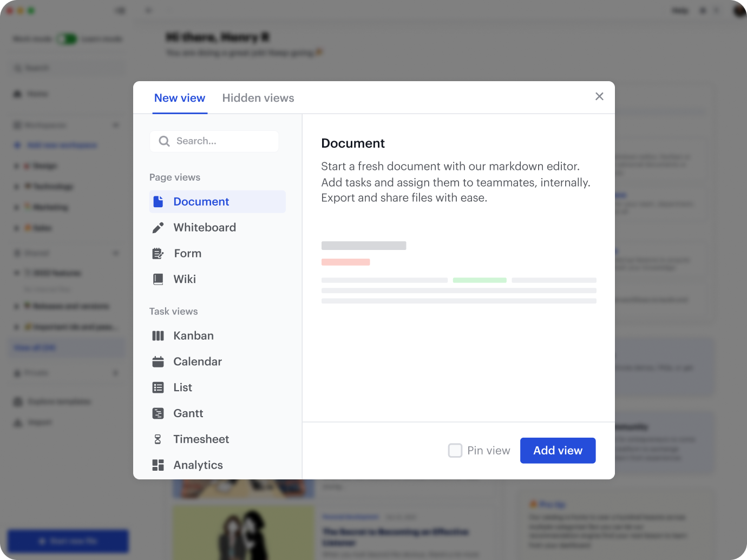Screen dimensions: 747x560
Task: Click the red highlight bar in the document preview
Action: click(x=345, y=262)
